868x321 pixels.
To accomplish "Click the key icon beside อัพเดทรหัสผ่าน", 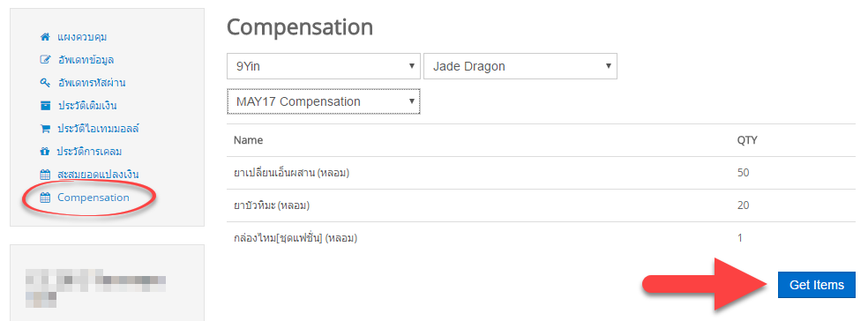I will tap(45, 83).
